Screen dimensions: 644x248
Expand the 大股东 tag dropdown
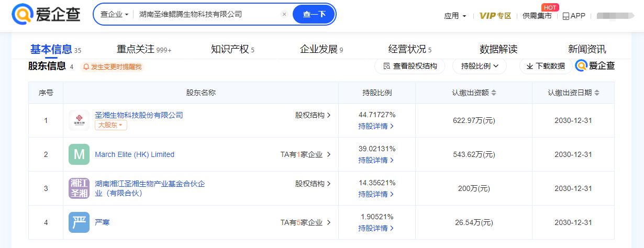coord(111,126)
